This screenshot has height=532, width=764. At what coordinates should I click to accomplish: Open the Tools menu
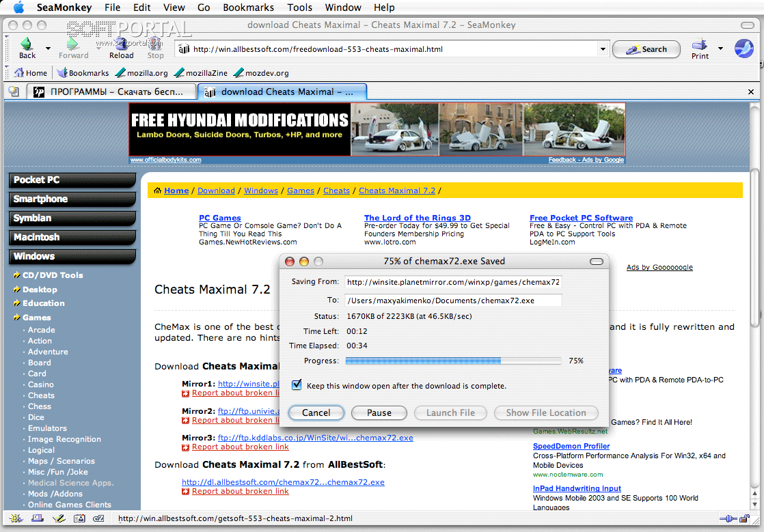coord(300,8)
